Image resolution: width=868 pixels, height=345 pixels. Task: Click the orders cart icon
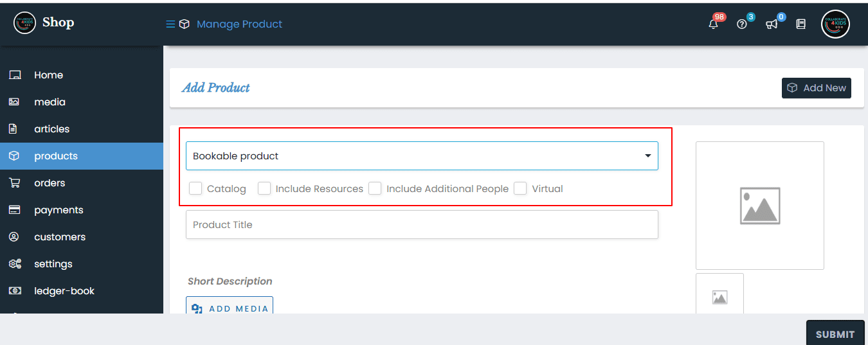14,183
